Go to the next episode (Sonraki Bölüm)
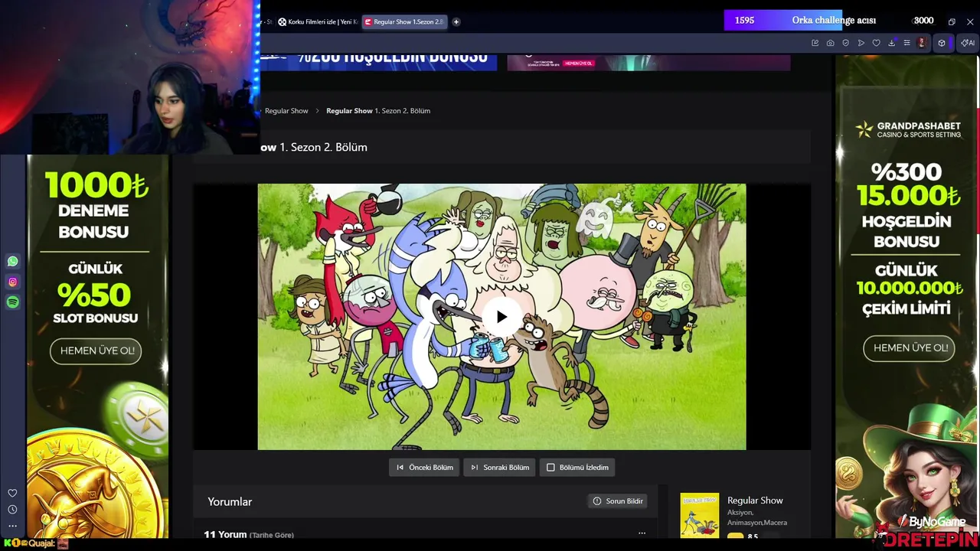 point(499,468)
